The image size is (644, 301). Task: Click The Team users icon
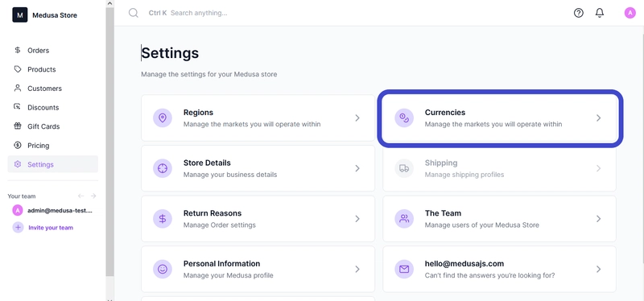click(x=404, y=219)
